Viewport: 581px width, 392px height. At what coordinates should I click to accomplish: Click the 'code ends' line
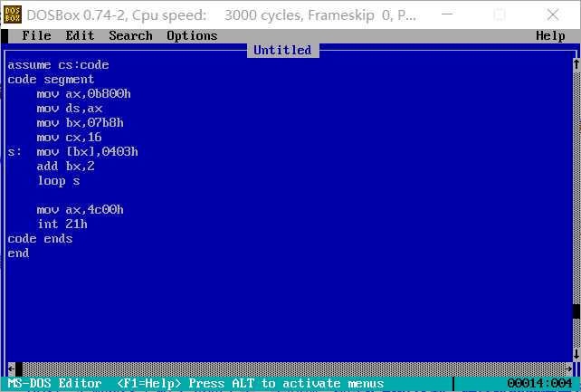click(40, 239)
